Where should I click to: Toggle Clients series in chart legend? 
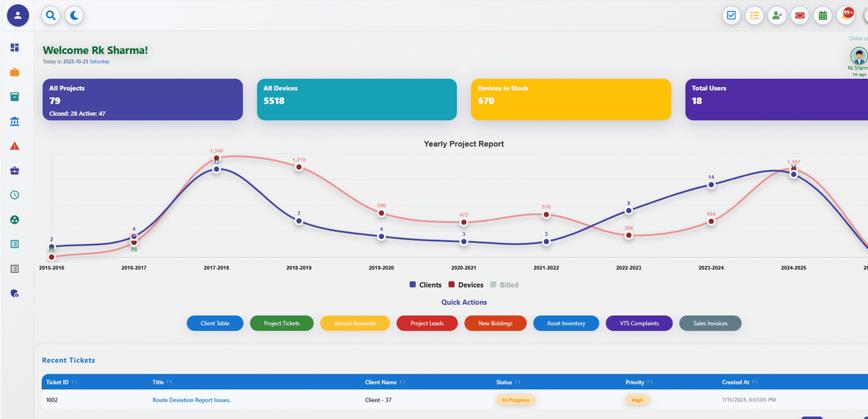coord(425,285)
